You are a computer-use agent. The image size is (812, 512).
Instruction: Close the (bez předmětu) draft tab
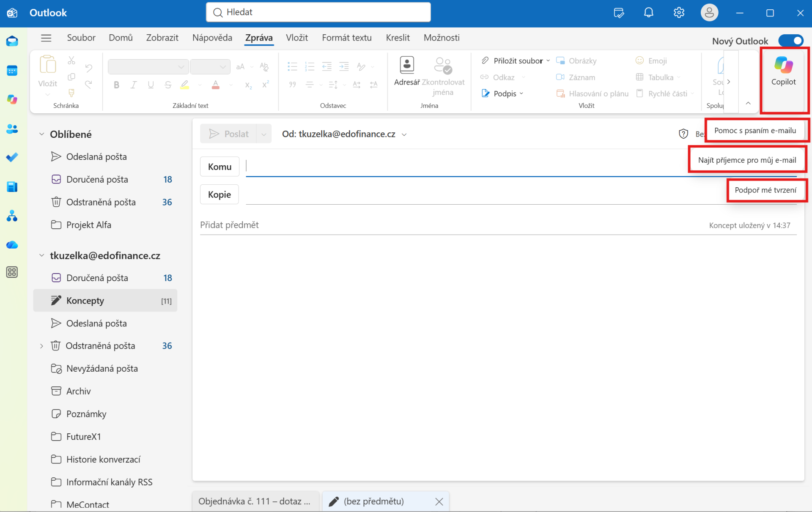(x=439, y=501)
